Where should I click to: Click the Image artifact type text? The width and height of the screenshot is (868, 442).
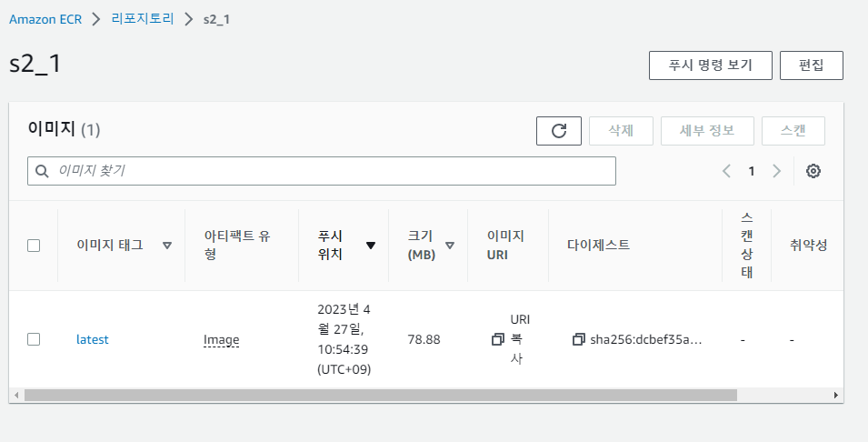(222, 339)
